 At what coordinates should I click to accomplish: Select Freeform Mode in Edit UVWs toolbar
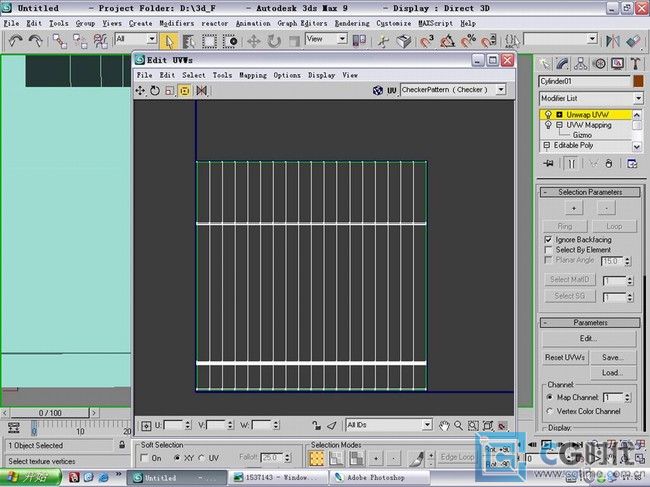tap(185, 90)
